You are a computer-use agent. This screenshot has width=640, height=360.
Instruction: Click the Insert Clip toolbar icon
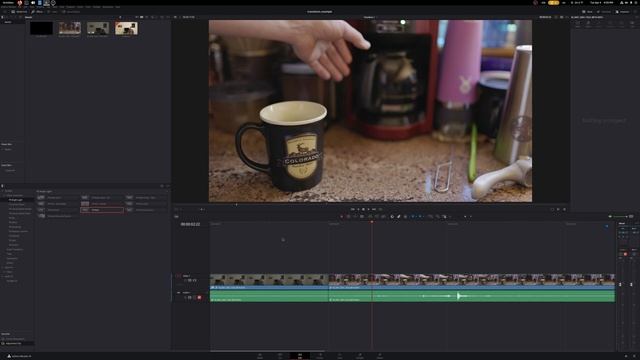pos(370,216)
